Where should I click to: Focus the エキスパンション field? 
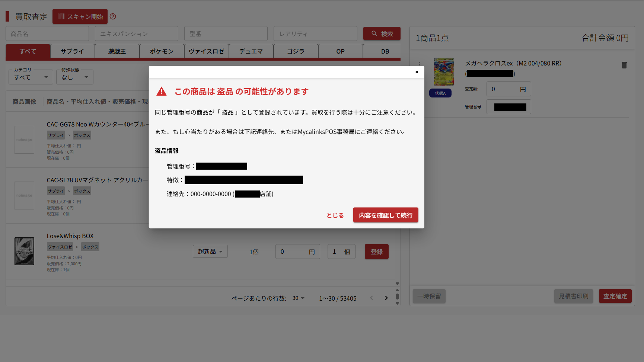137,33
